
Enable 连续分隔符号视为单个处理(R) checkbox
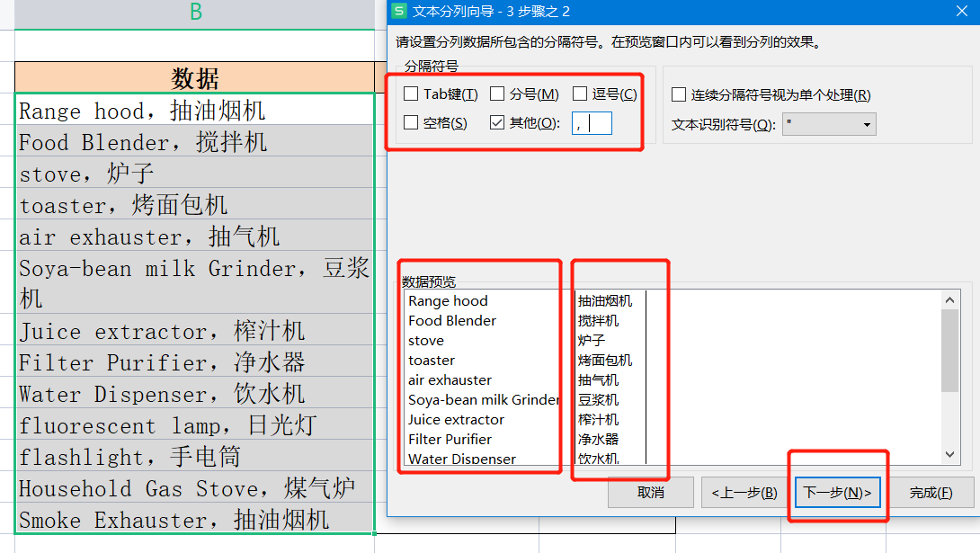click(678, 95)
